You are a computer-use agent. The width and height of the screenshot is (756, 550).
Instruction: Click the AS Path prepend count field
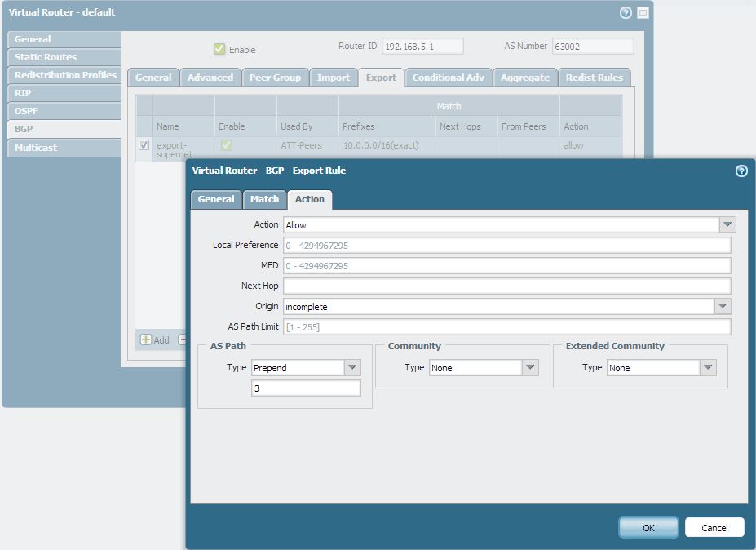click(x=306, y=388)
